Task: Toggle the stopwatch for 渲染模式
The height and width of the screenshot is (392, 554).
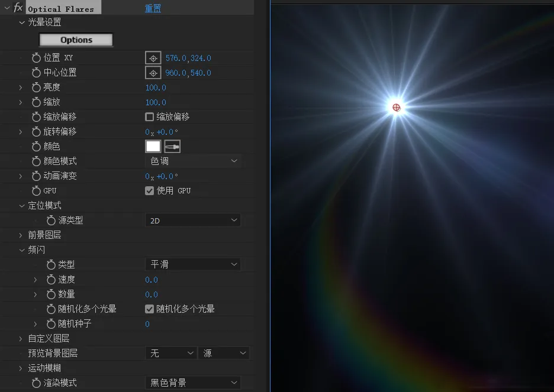Action: [36, 383]
